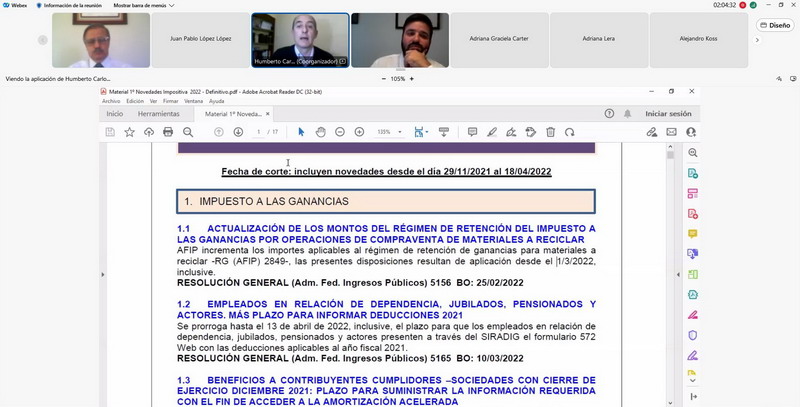Go to next page arrow
The image size is (800, 407).
tap(238, 132)
